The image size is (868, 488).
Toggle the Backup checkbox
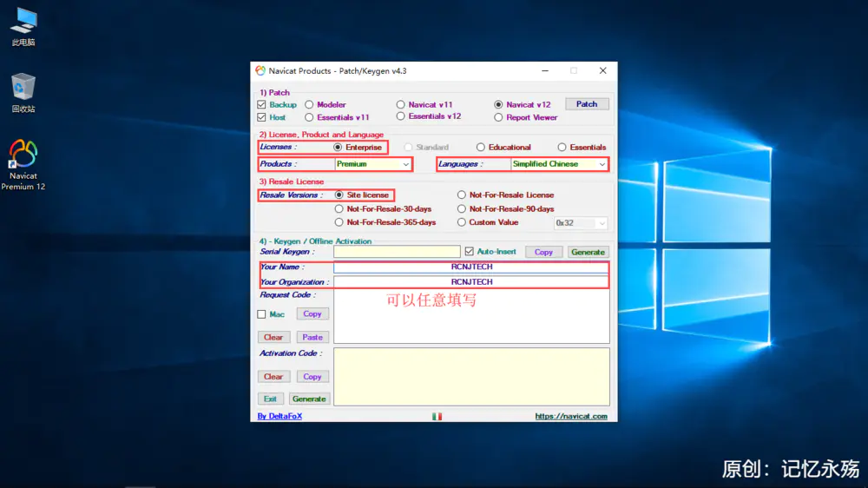point(262,105)
